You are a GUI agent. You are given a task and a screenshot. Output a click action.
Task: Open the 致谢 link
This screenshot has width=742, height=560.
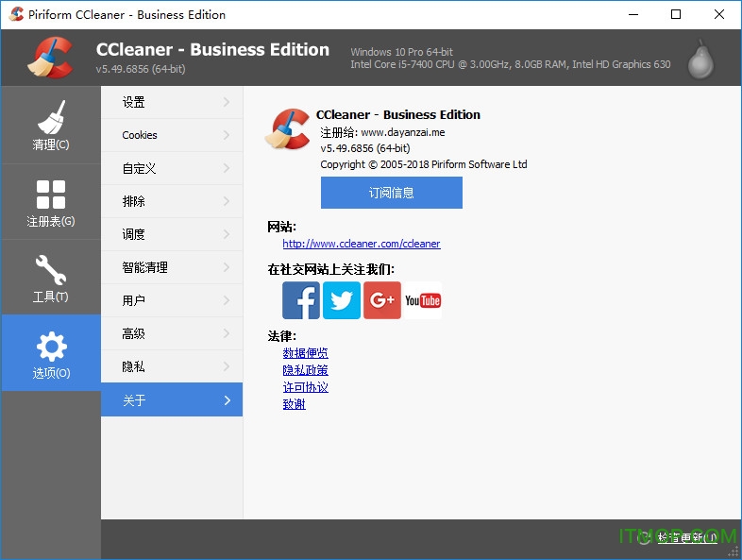click(x=294, y=404)
